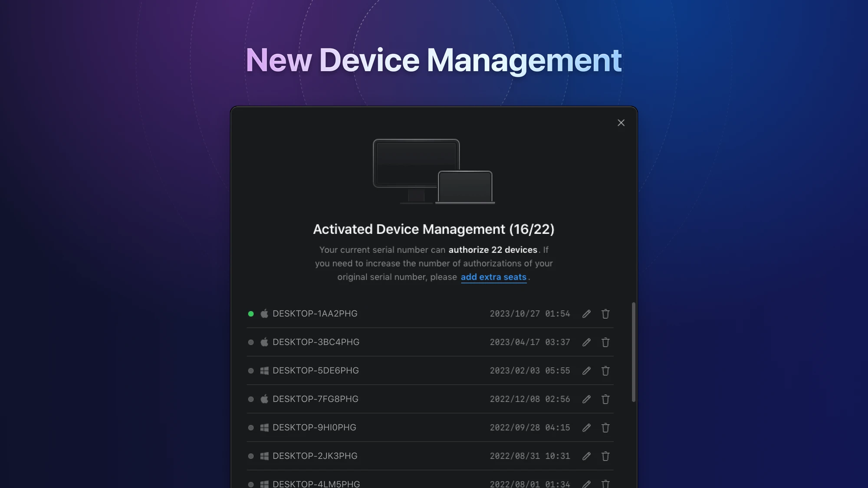Select device name DESKTOP-9HI0PHG

[314, 428]
